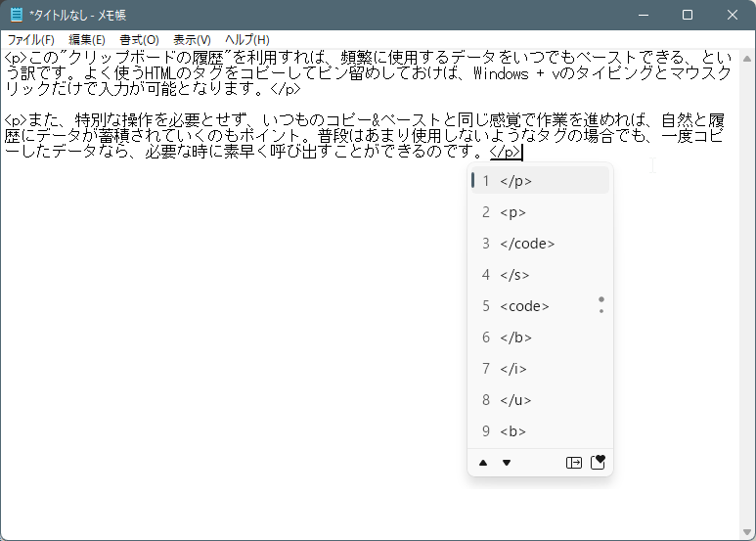
Task: Click the Notepad icon in title bar
Action: (x=17, y=15)
